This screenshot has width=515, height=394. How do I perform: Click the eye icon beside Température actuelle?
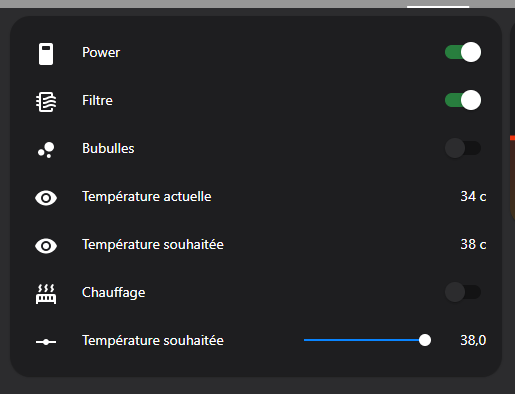tap(46, 198)
